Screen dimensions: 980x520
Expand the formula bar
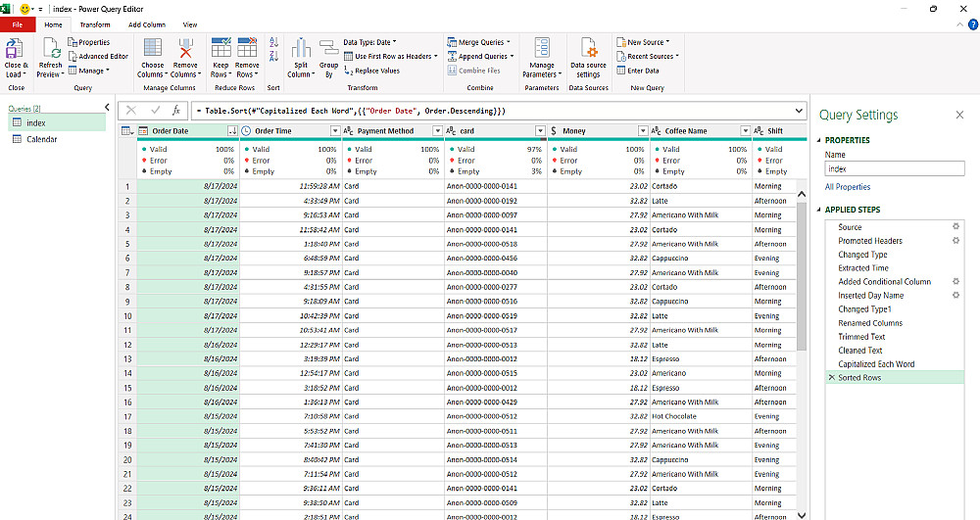[800, 111]
